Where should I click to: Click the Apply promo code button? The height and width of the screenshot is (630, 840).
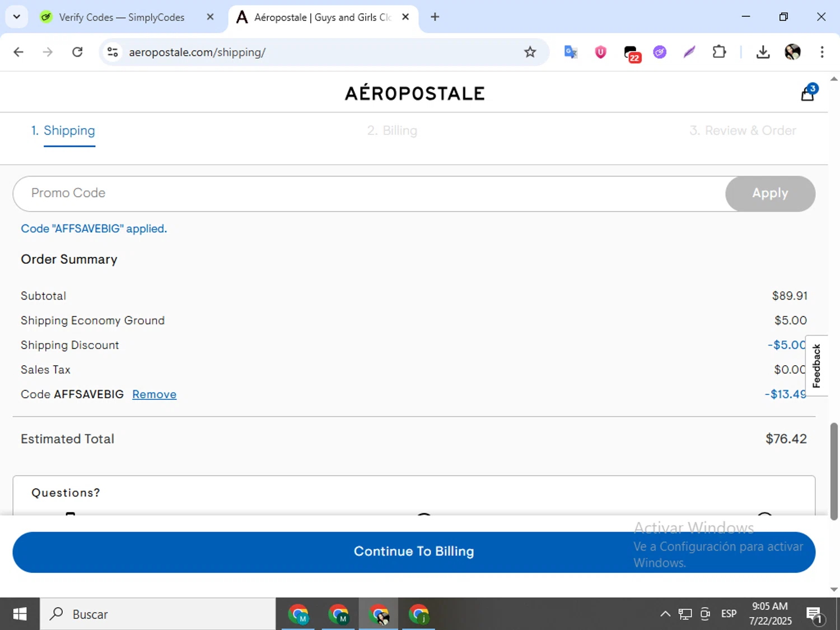click(770, 193)
